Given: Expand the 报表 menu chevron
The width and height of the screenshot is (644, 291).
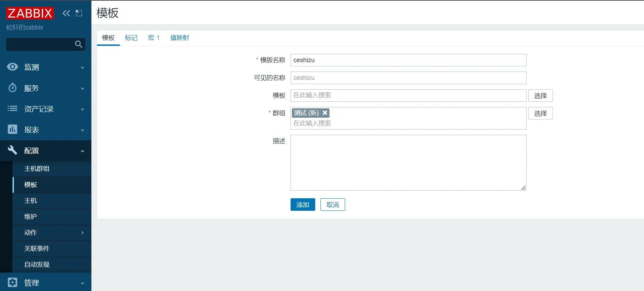Looking at the screenshot, I should pyautogui.click(x=82, y=130).
